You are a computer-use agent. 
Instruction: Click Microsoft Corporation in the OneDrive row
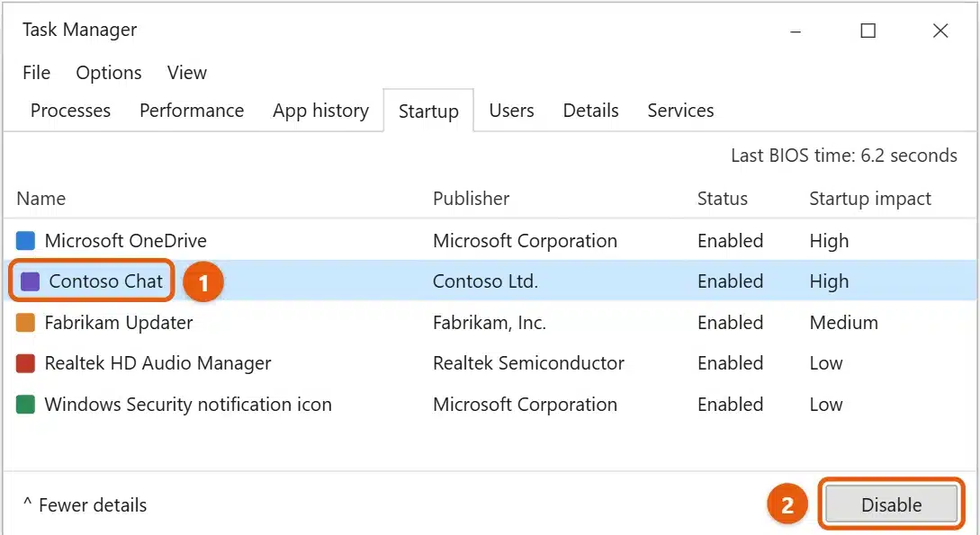point(525,240)
